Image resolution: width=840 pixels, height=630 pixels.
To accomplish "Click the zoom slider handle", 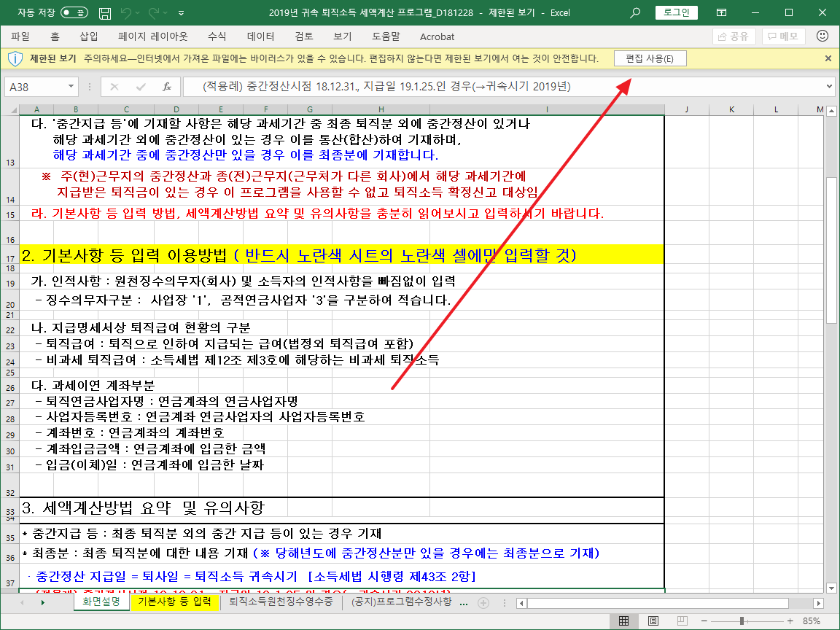I will 742,621.
